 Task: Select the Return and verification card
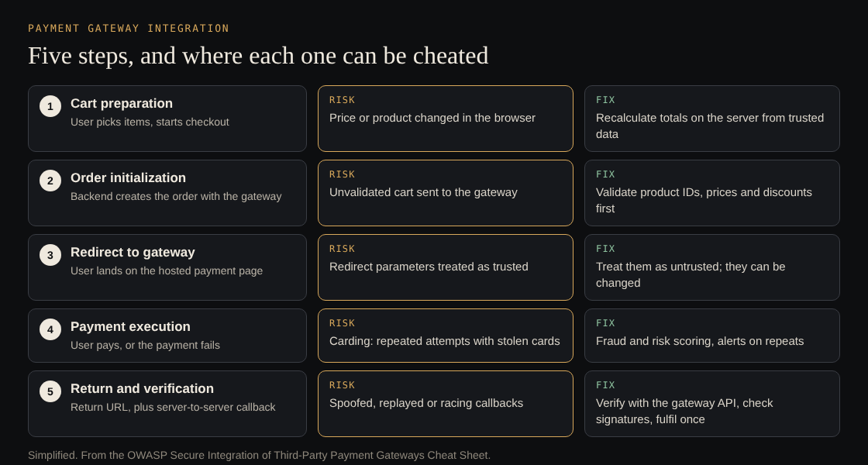tap(167, 404)
